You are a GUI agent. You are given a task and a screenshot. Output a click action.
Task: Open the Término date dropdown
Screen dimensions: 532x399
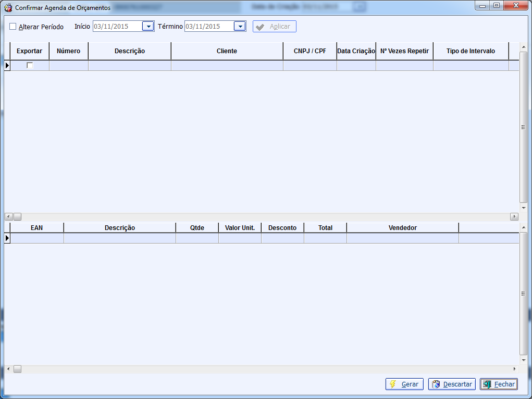[240, 27]
